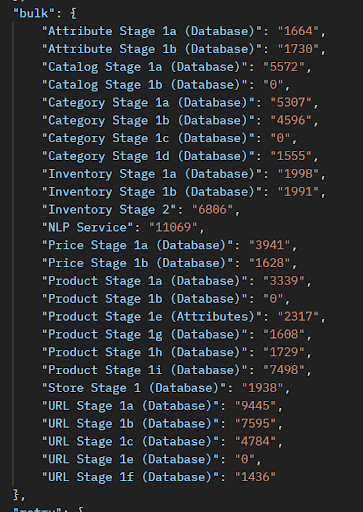
Task: Click the "Price Stage 1a (Database)" key
Action: point(137,245)
